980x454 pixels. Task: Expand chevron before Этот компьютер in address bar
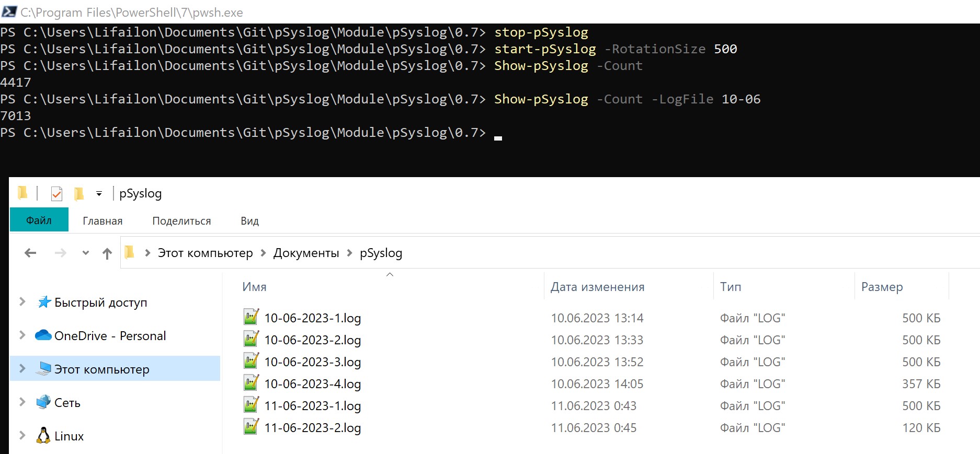click(147, 253)
